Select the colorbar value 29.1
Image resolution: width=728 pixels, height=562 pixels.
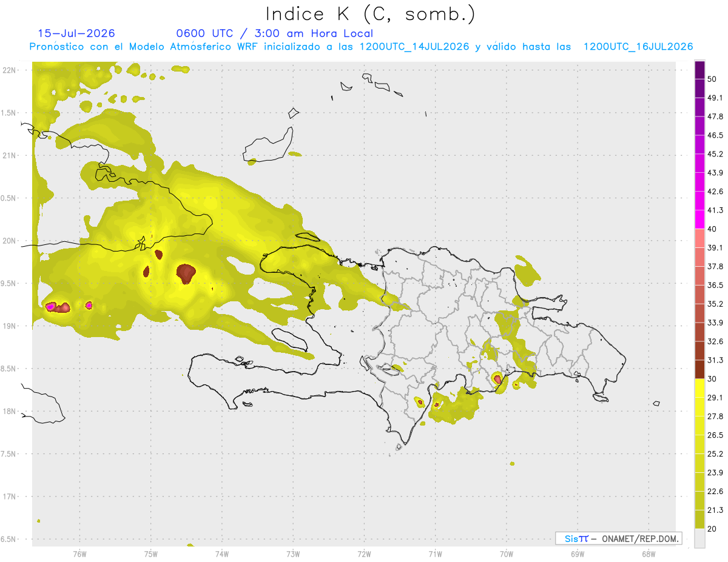(715, 398)
